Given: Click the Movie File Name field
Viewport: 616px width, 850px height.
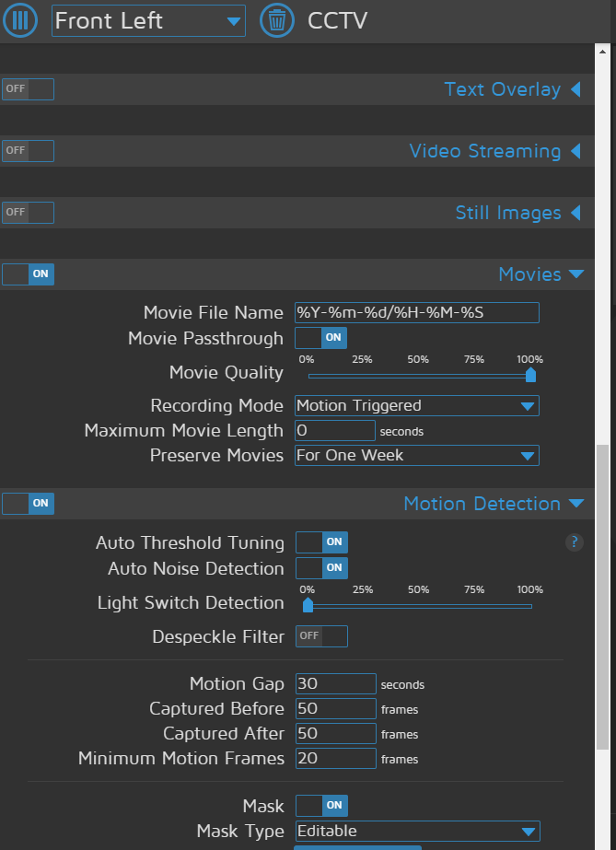Looking at the screenshot, I should [416, 312].
